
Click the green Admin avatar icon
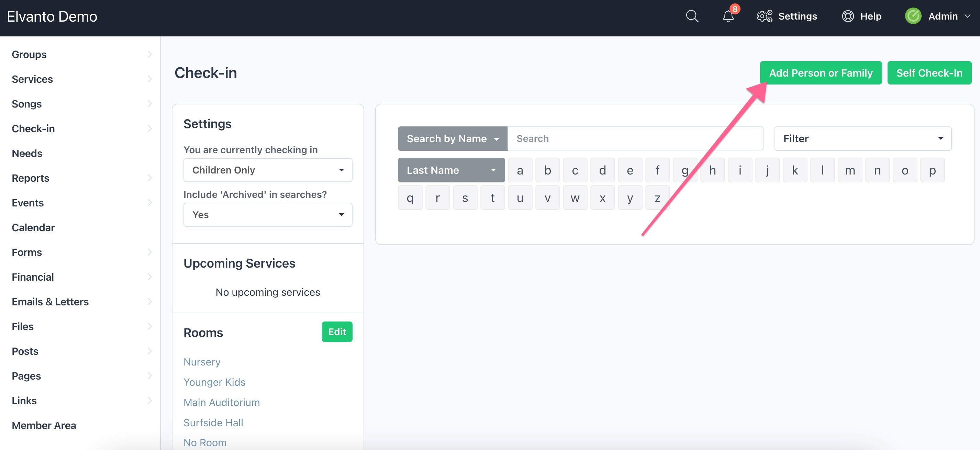click(913, 16)
